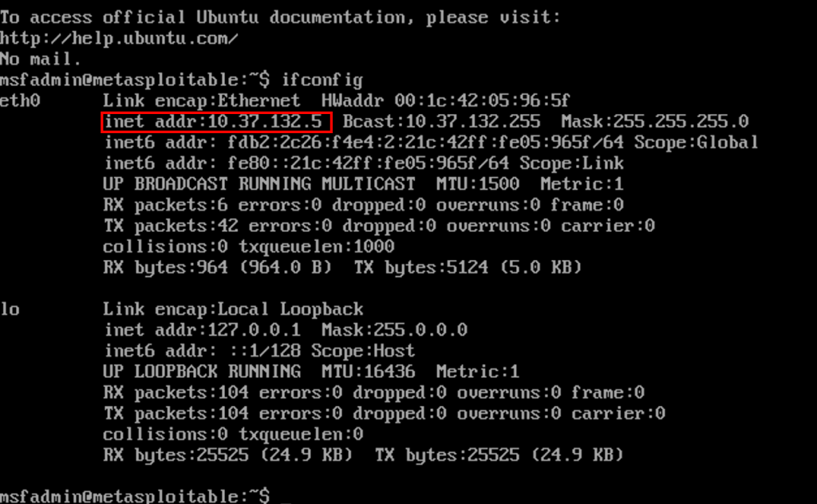Click the lo interface name
817x504 pixels.
tap(10, 309)
